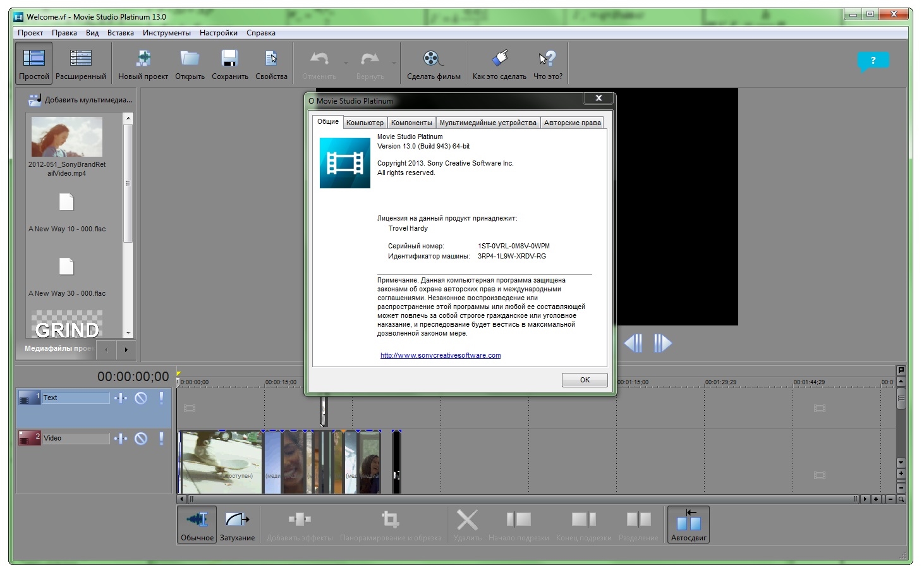The height and width of the screenshot is (577, 924).
Task: Open the Проект menu
Action: click(x=30, y=33)
